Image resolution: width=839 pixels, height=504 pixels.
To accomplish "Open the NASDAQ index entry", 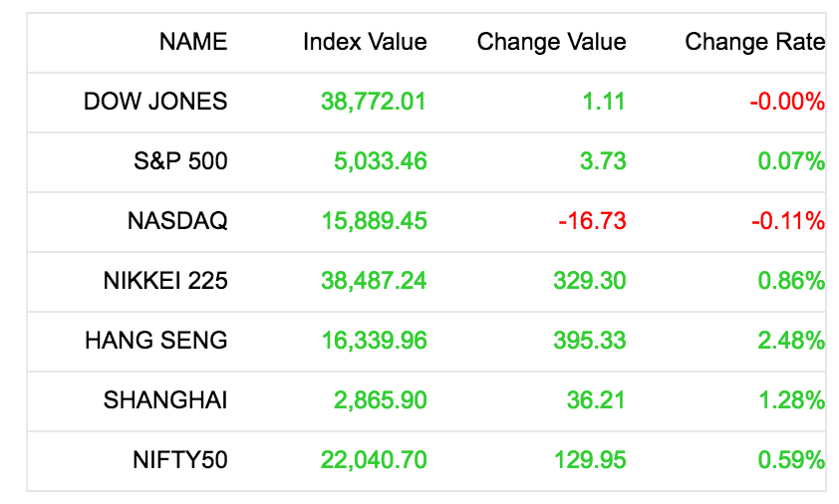I will pos(177,221).
